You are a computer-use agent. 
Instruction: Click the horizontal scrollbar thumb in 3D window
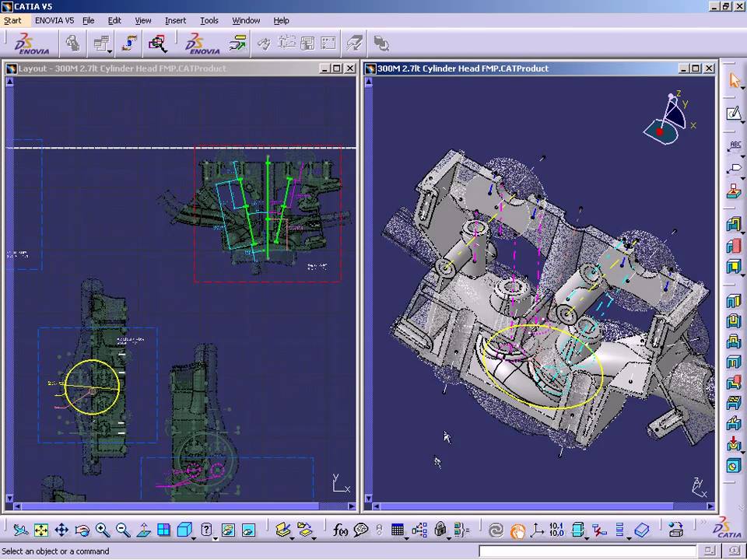[528, 506]
